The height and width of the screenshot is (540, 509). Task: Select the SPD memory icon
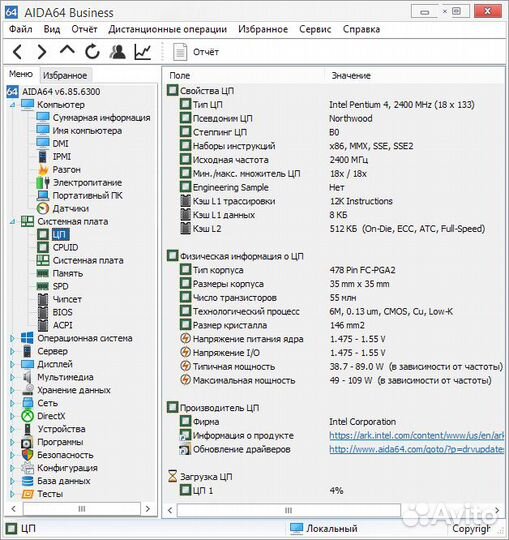[x=43, y=286]
